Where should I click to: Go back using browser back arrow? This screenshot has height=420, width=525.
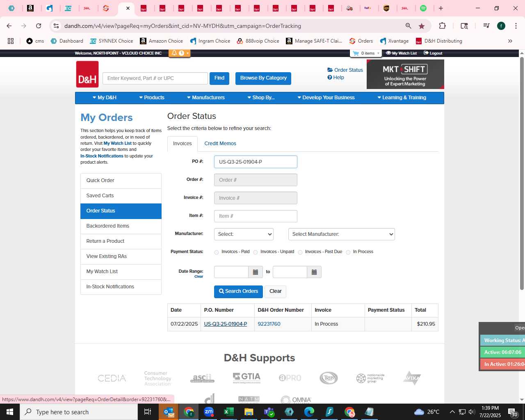click(9, 26)
